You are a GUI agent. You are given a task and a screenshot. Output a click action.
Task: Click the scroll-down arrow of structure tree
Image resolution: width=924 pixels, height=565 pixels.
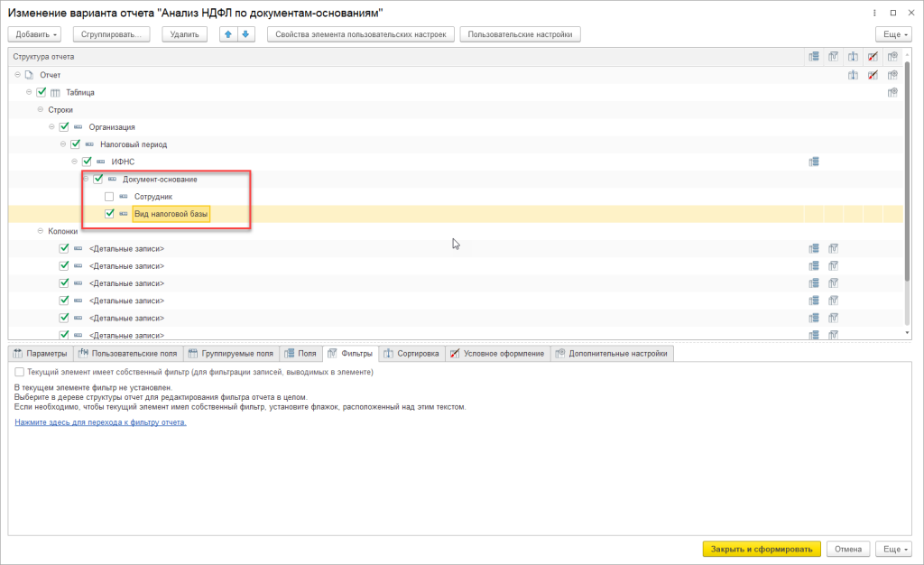(x=907, y=333)
